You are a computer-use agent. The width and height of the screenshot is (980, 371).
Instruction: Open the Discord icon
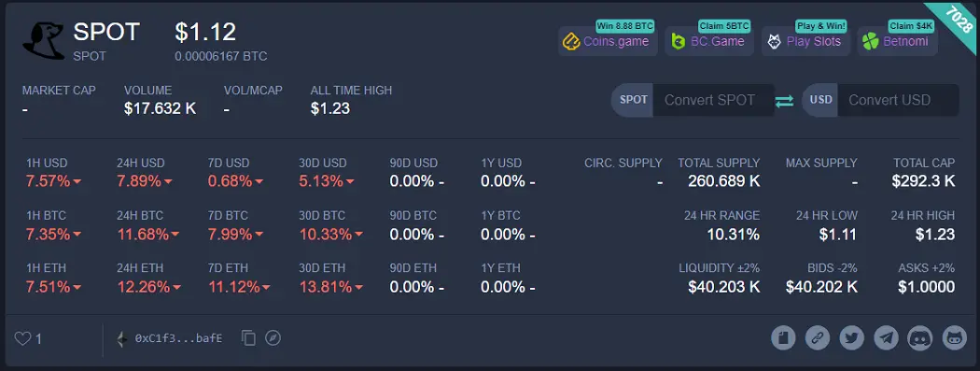click(x=920, y=338)
